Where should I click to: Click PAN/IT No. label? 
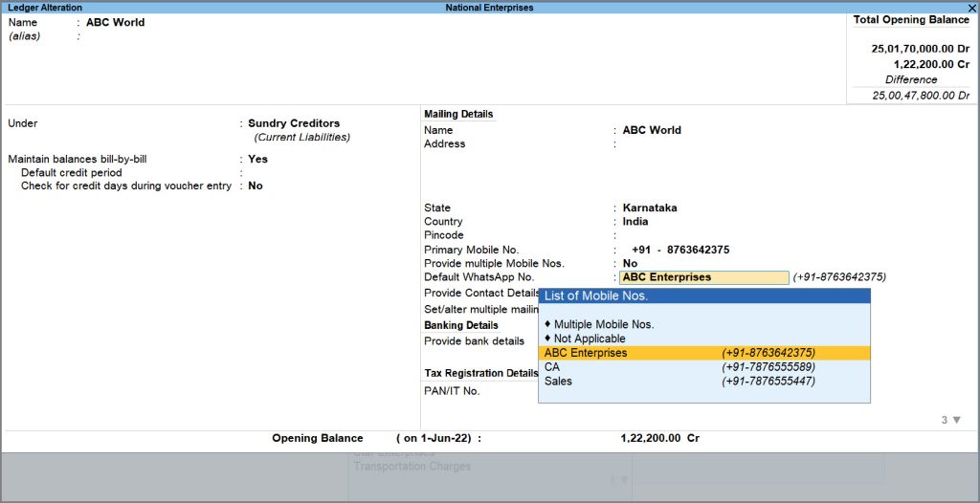452,391
